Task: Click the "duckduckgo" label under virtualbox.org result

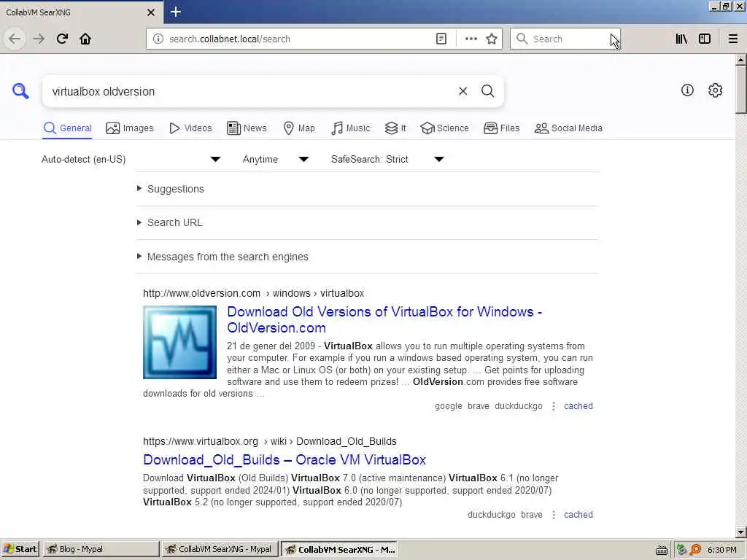Action: tap(491, 515)
